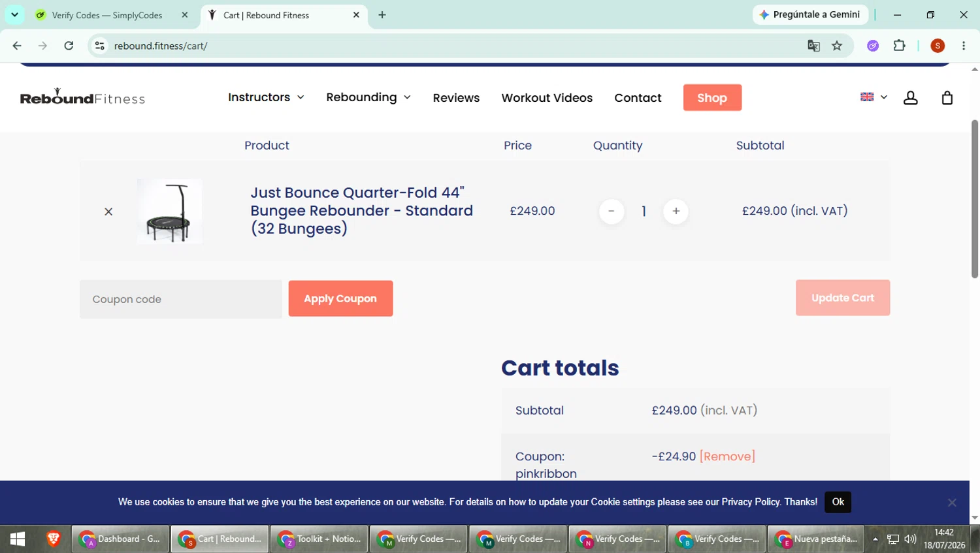Launch Brave browser from taskbar
The width and height of the screenshot is (980, 553).
(x=54, y=539)
